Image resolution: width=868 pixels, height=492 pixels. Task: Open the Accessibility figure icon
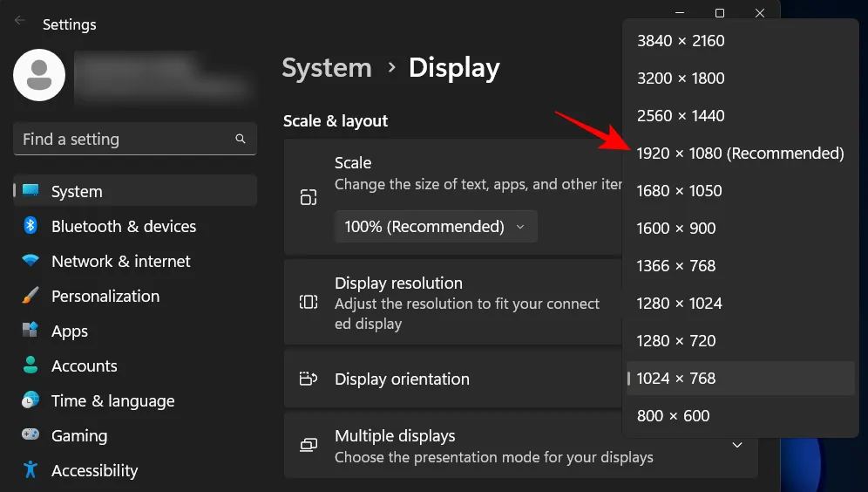[x=31, y=470]
